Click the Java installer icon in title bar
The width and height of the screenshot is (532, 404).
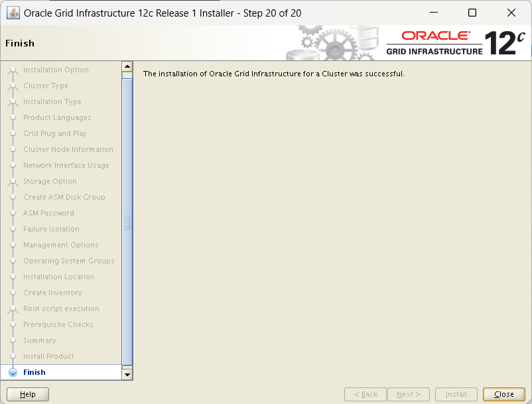(x=13, y=13)
